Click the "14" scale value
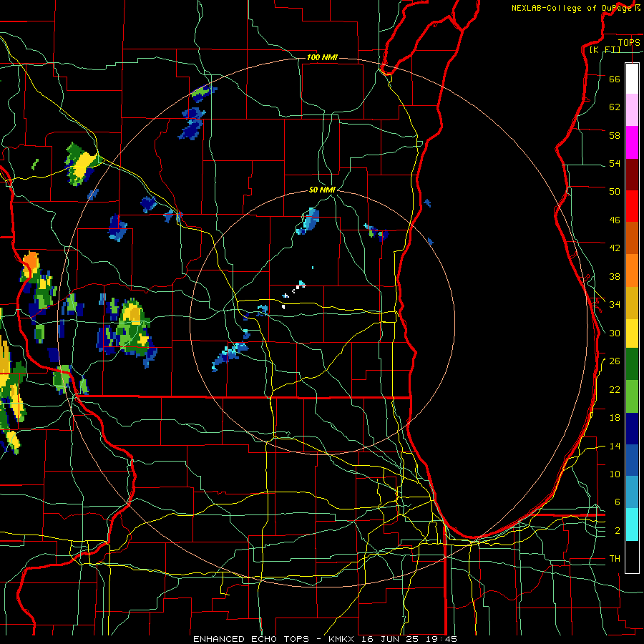The image size is (644, 644). click(615, 446)
